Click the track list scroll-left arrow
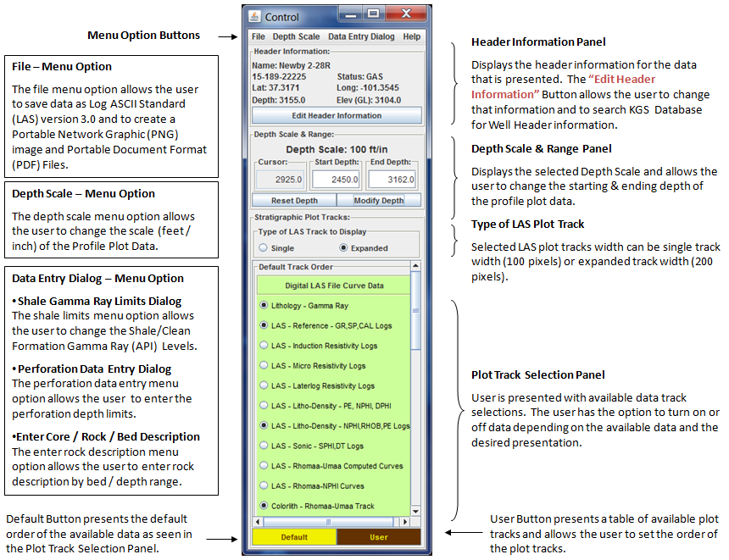This screenshot has height=560, width=729. 258,522
